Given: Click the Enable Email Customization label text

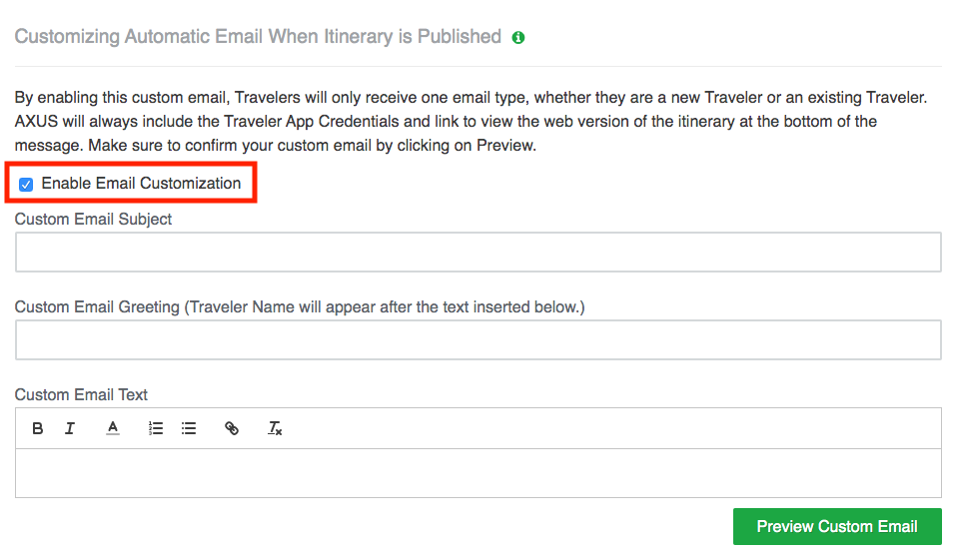Looking at the screenshot, I should [141, 184].
